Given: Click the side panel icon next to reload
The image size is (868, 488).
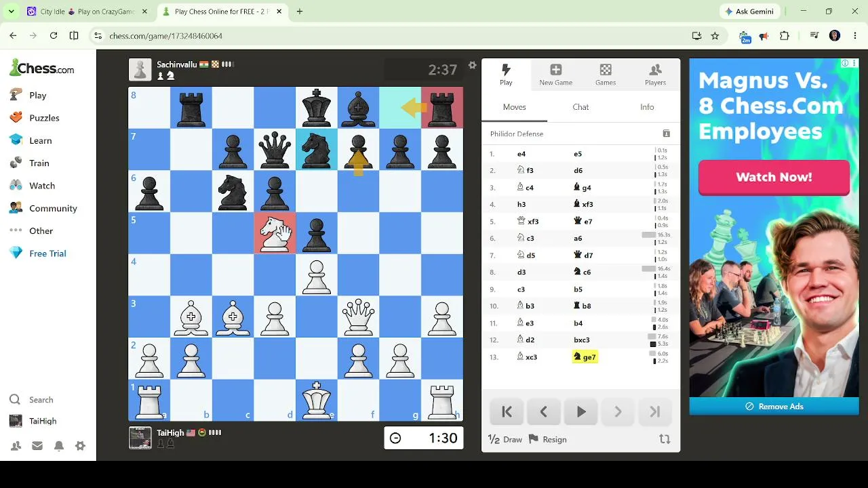Looking at the screenshot, I should point(74,36).
